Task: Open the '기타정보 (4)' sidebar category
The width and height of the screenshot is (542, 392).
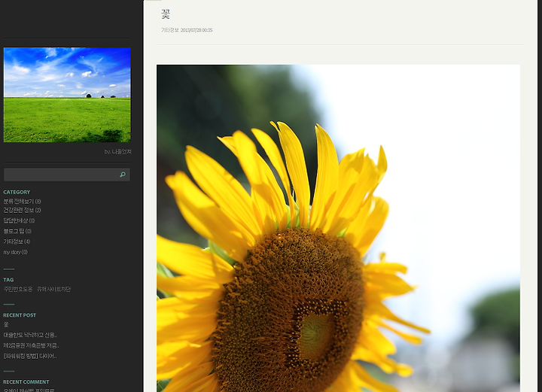Action: pos(17,242)
